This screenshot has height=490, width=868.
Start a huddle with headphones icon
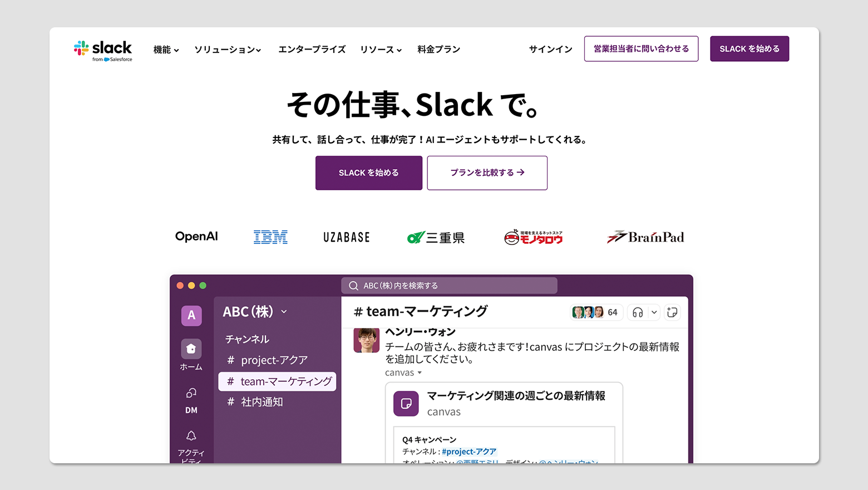coord(638,312)
